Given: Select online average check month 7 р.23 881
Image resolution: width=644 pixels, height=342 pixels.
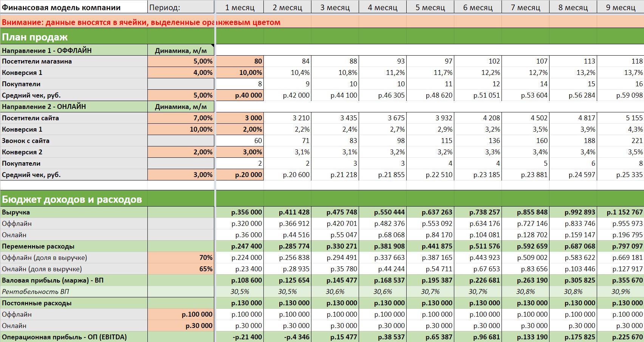Looking at the screenshot, I should 525,175.
